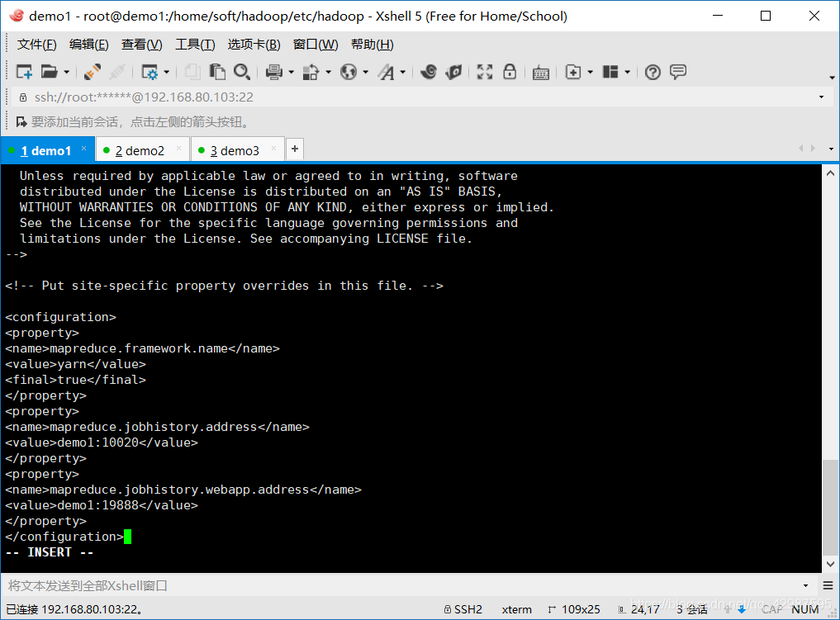Open the folder icon dropdown arrow

(x=66, y=72)
